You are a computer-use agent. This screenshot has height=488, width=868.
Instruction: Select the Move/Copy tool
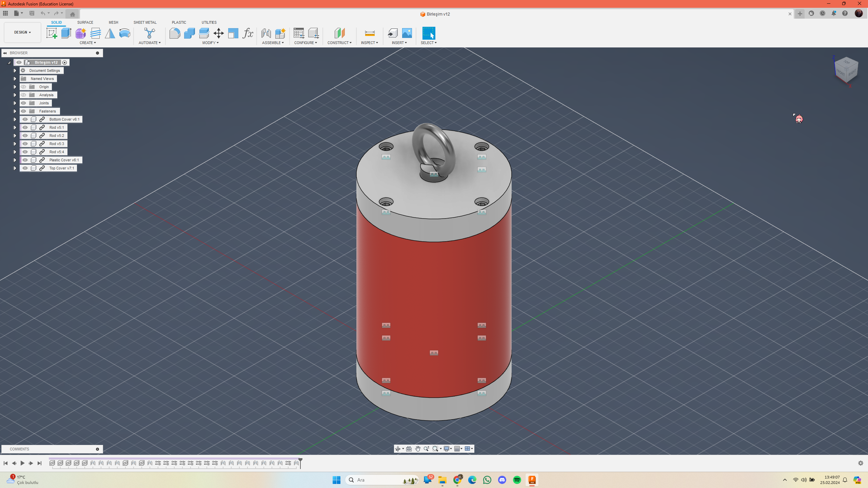[x=219, y=33]
